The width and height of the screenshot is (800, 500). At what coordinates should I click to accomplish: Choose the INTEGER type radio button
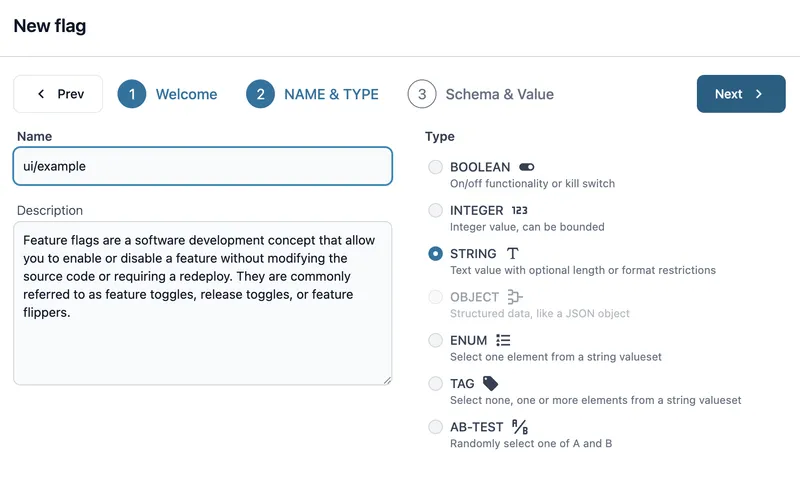435,210
